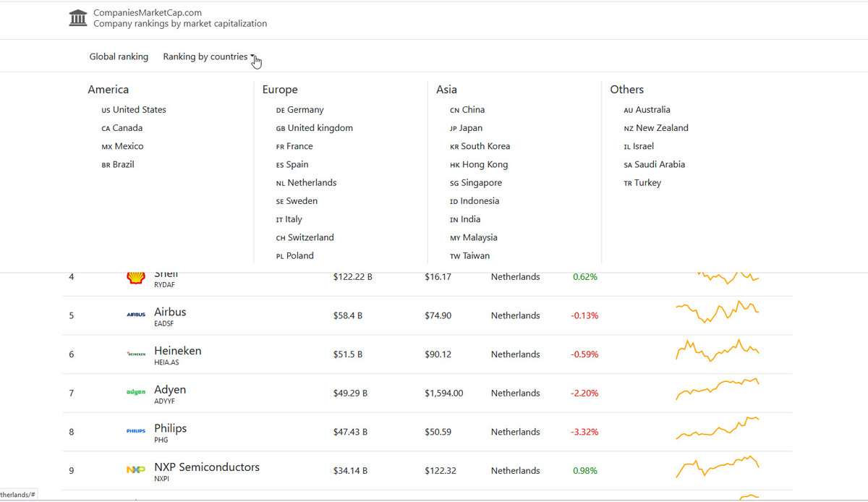
Task: Select Canada in the America column
Action: [122, 128]
